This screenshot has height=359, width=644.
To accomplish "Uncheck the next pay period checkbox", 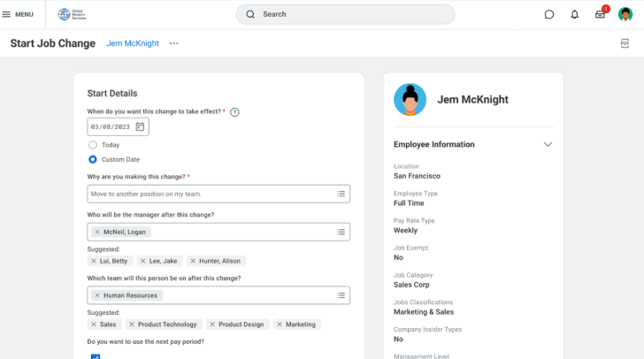I will coord(96,356).
